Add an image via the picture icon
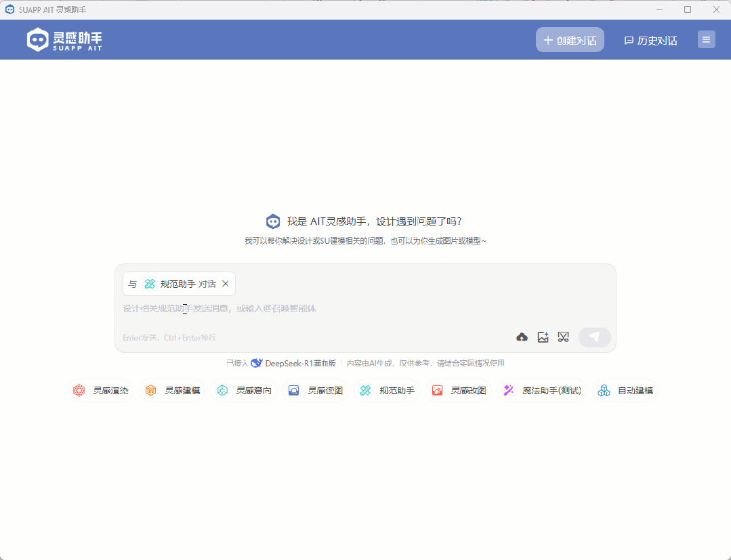731x560 pixels. [x=543, y=337]
